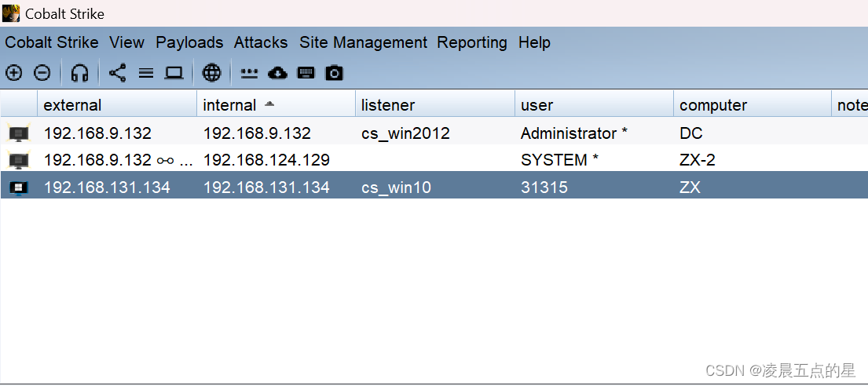The height and width of the screenshot is (386, 868).
Task: Open the Reporting menu
Action: click(471, 42)
